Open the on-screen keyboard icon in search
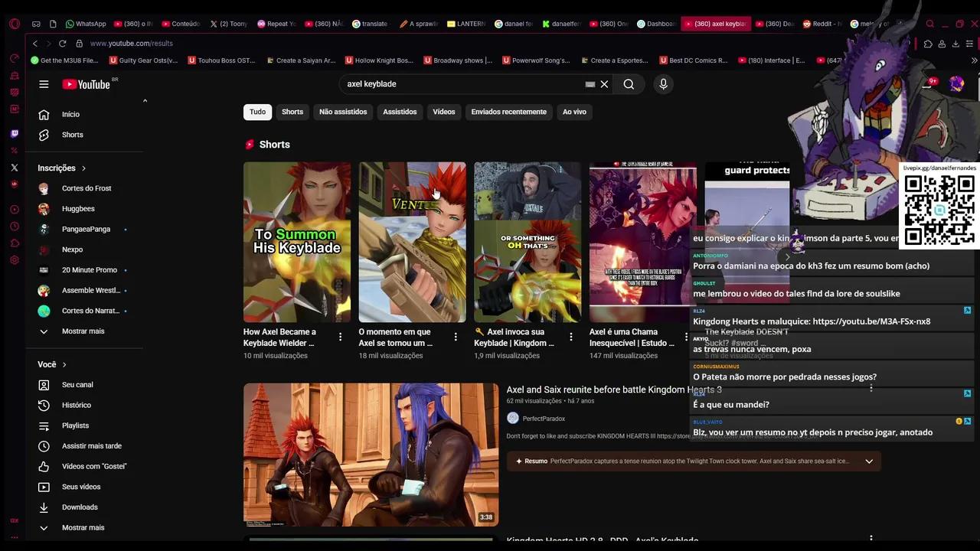The width and height of the screenshot is (980, 551). pos(590,84)
